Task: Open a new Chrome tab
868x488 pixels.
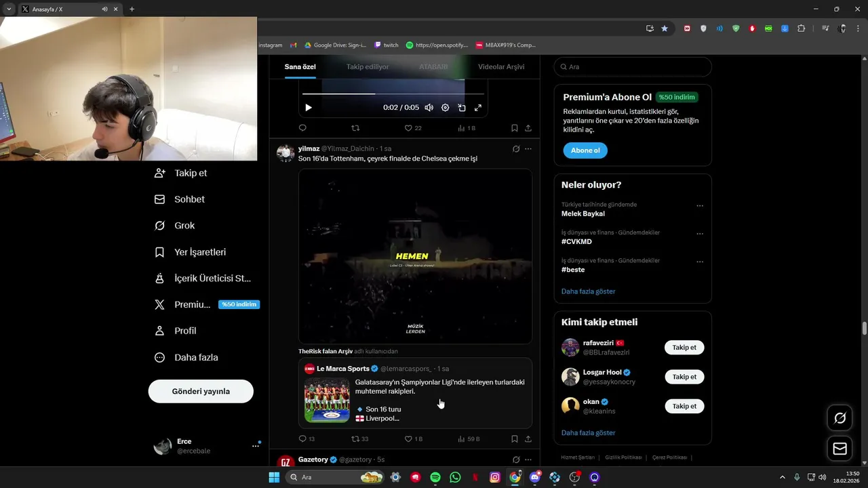Action: click(x=132, y=9)
